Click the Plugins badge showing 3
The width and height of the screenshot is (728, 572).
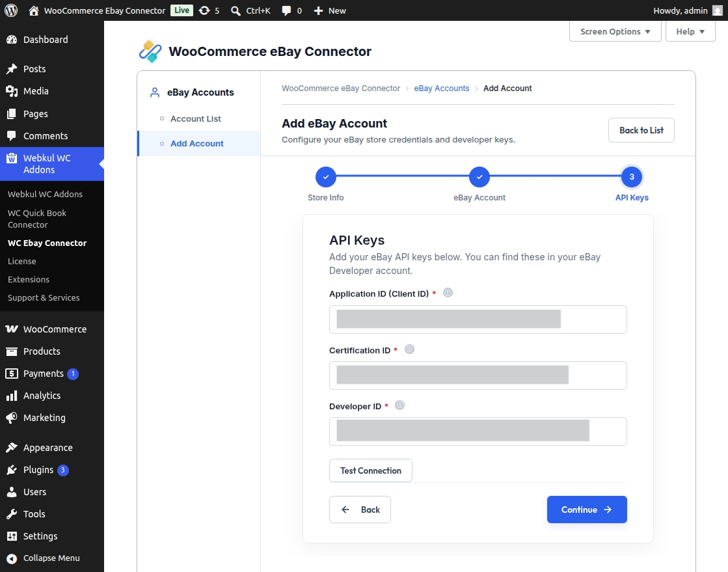click(x=62, y=470)
